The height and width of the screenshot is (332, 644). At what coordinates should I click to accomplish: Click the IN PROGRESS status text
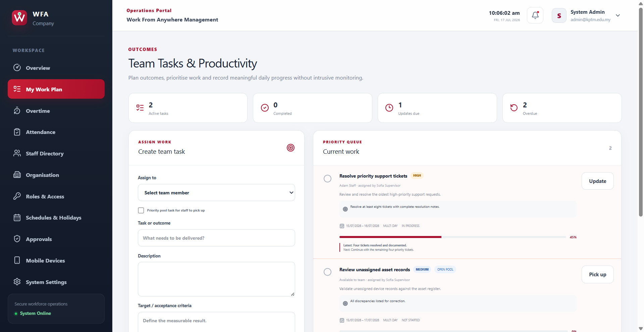click(x=411, y=226)
